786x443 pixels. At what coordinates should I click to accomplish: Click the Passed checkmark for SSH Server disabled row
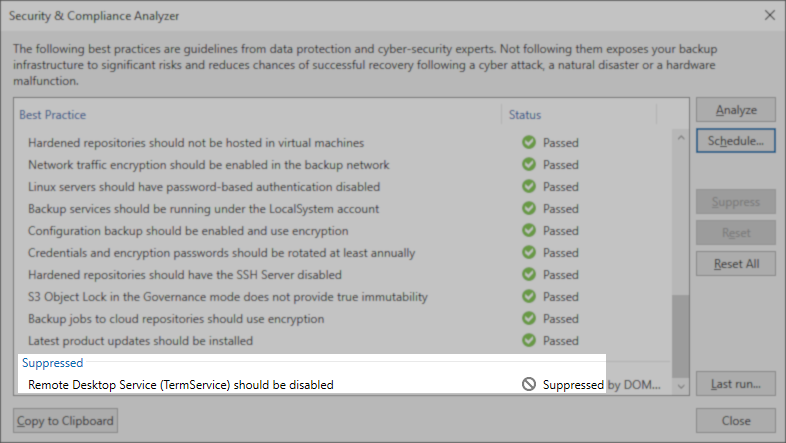point(529,275)
